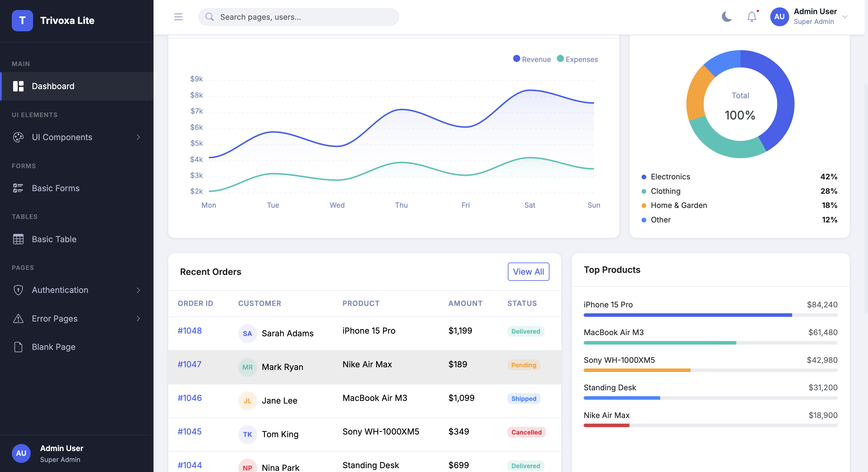Expand the Authentication submenu chevron
The width and height of the screenshot is (868, 472).
[x=138, y=290]
